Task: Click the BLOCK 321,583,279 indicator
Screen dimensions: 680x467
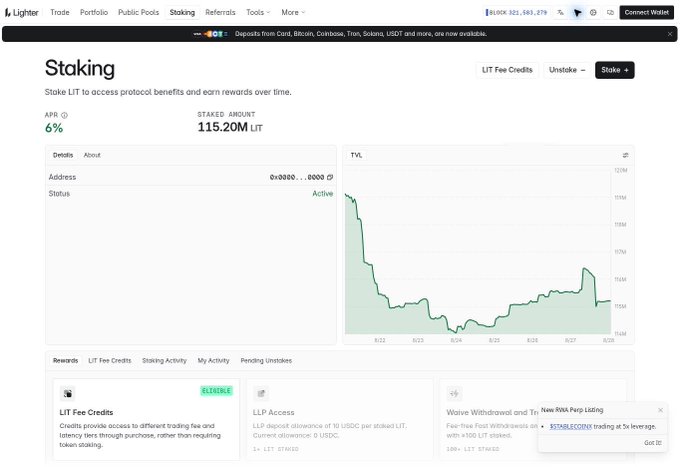Action: (516, 13)
